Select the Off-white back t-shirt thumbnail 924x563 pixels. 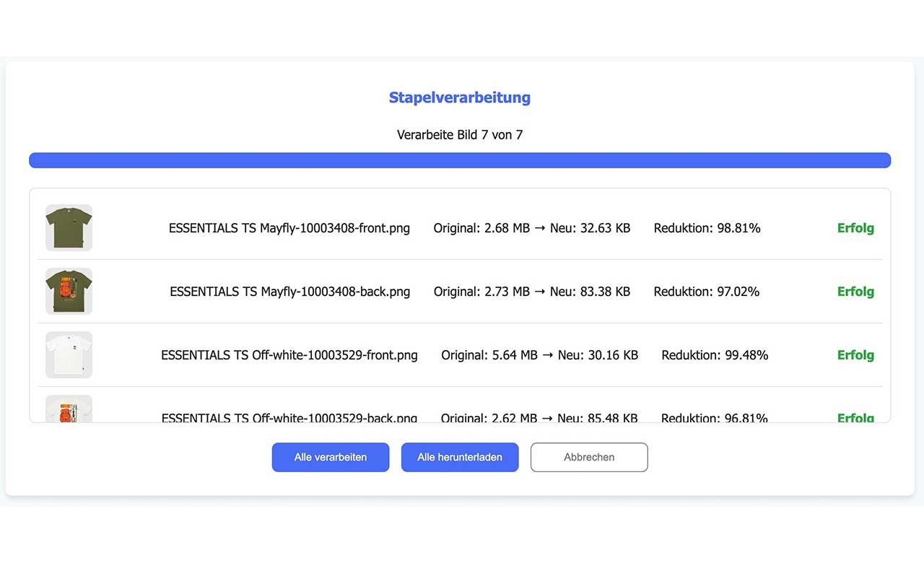(69, 409)
